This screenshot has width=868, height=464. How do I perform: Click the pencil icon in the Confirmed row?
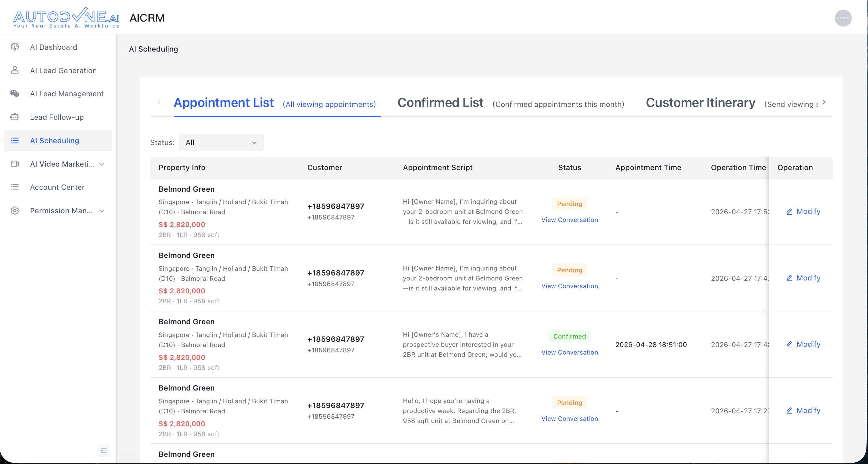789,344
